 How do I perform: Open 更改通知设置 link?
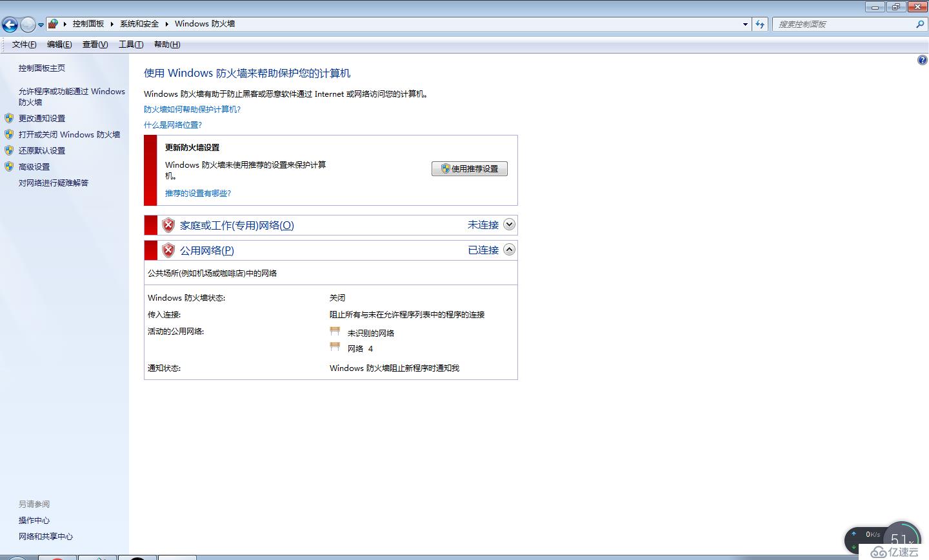42,119
